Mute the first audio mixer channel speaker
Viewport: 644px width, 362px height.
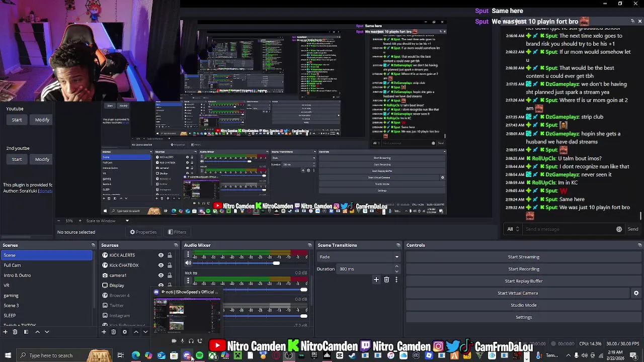(188, 263)
